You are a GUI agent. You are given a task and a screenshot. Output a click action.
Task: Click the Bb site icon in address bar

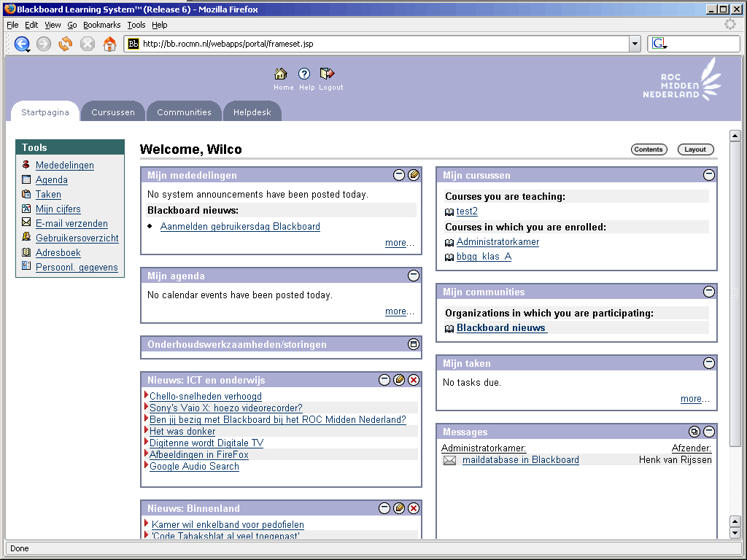[x=133, y=44]
